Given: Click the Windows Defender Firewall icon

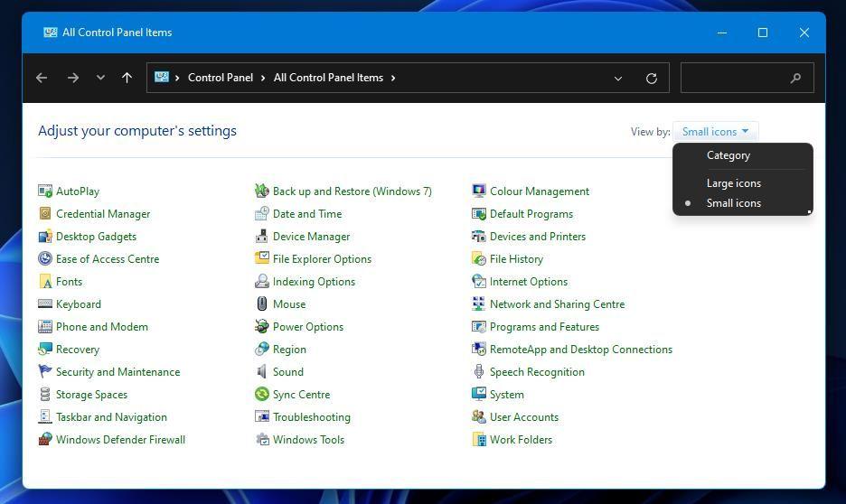Looking at the screenshot, I should tap(45, 440).
